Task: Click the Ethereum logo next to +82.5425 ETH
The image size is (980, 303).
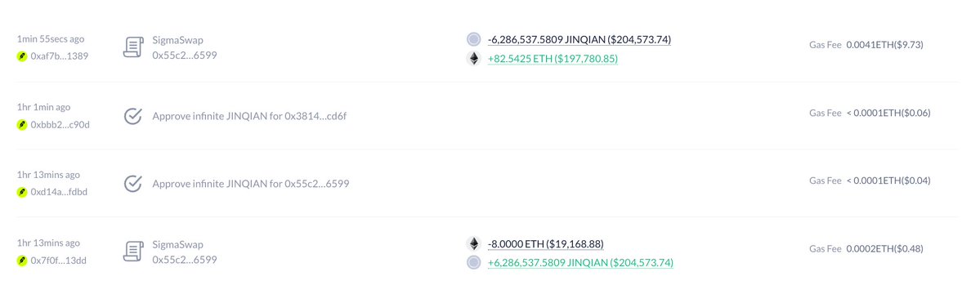Action: point(474,59)
